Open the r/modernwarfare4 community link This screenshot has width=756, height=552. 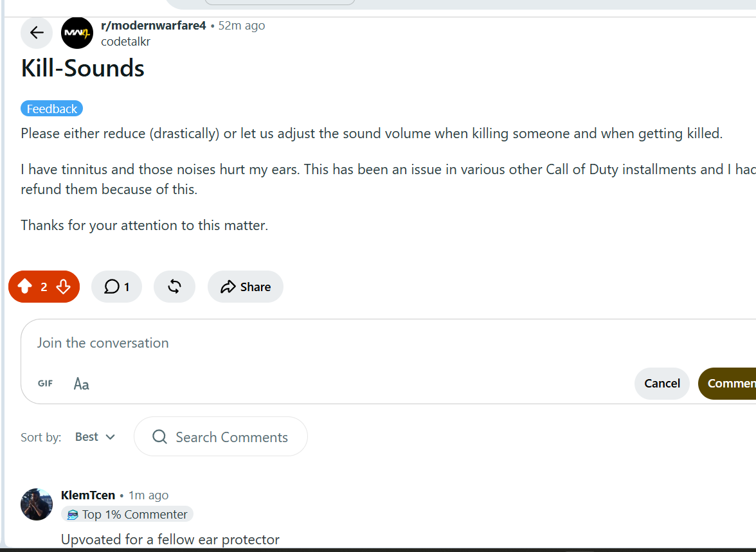click(x=153, y=26)
